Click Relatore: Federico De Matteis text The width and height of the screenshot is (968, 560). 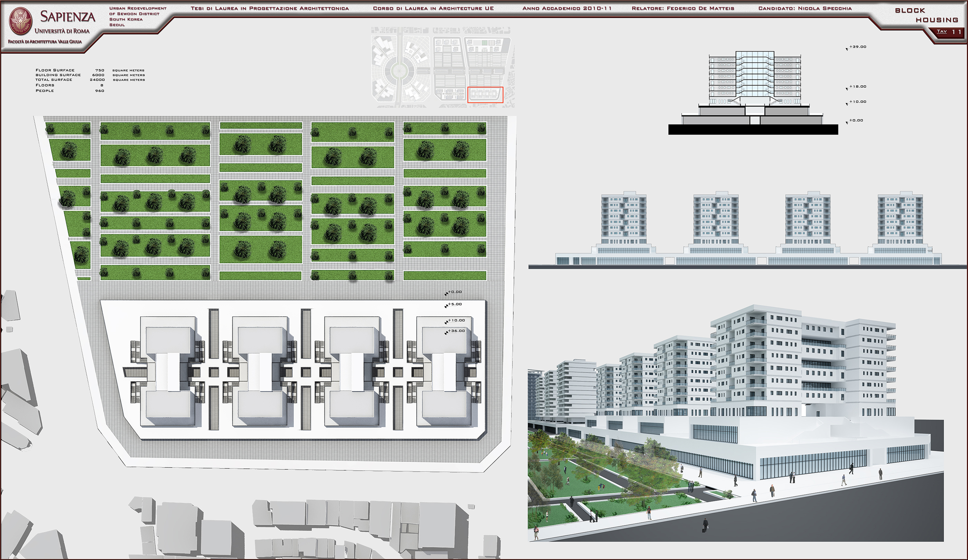[x=682, y=8]
